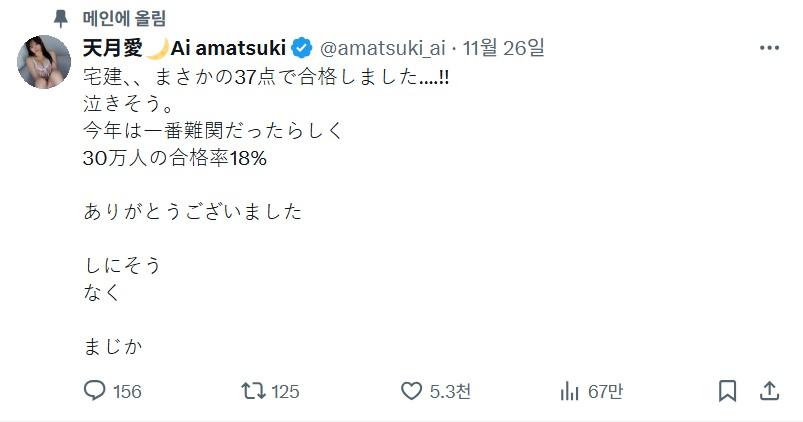Screen dimensions: 803x422
Task: Click the @amatsuki_ai handle
Action: [x=384, y=48]
